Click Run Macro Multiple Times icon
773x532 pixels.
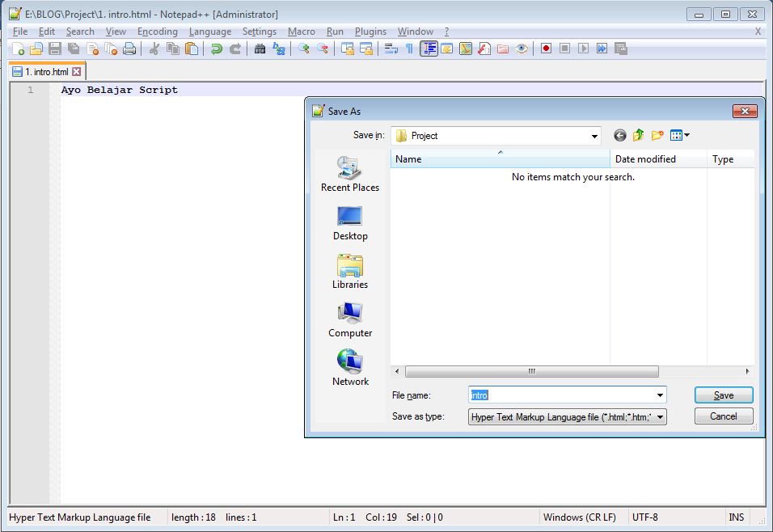pos(602,49)
